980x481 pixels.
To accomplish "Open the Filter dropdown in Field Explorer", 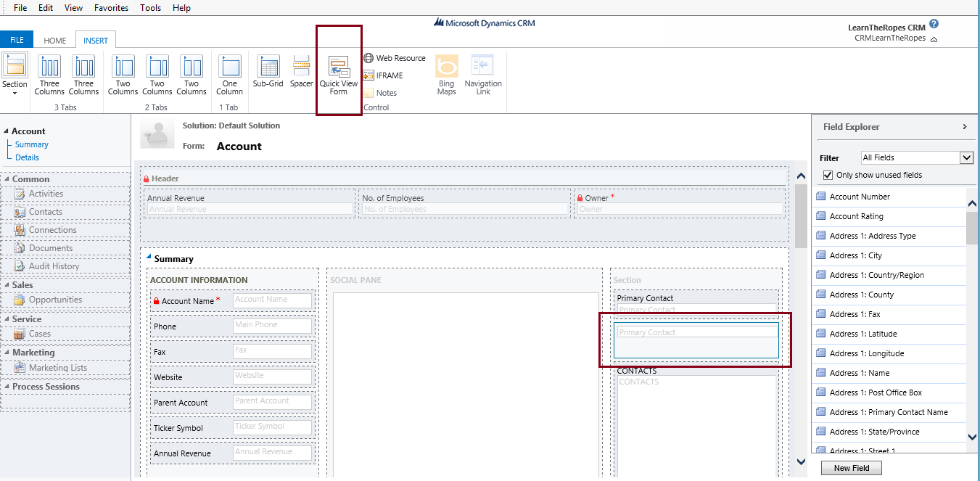I will tap(965, 157).
